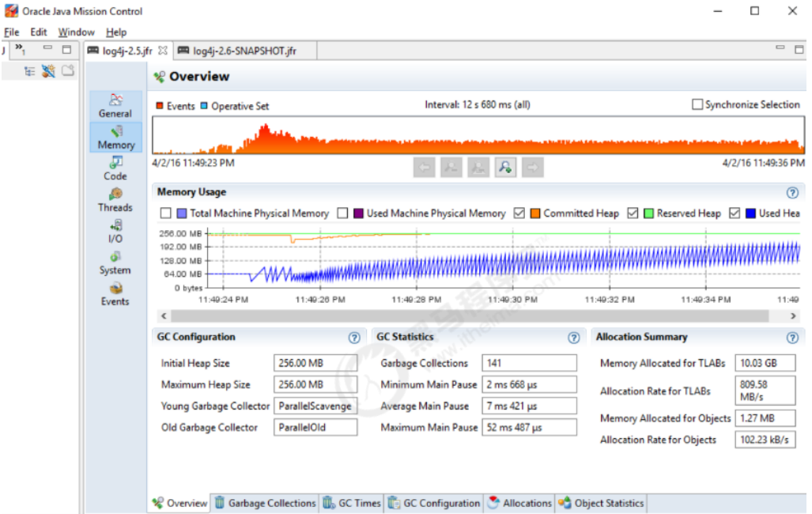Click the new folder icon in left toolbar
This screenshot has width=812, height=514.
click(68, 70)
